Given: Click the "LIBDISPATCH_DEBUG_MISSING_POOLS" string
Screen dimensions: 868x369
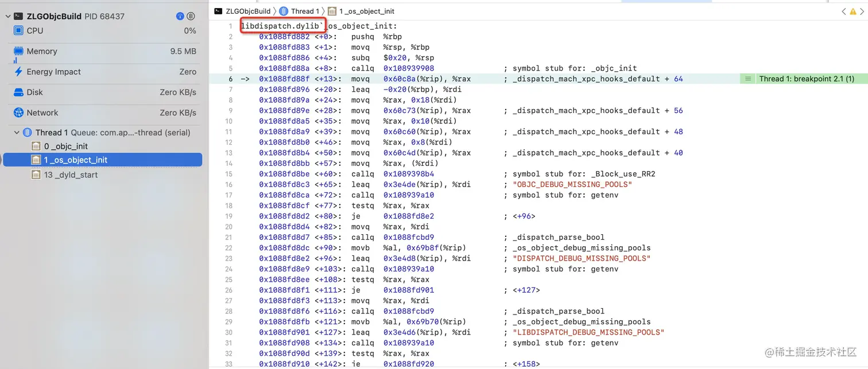Looking at the screenshot, I should point(588,332).
